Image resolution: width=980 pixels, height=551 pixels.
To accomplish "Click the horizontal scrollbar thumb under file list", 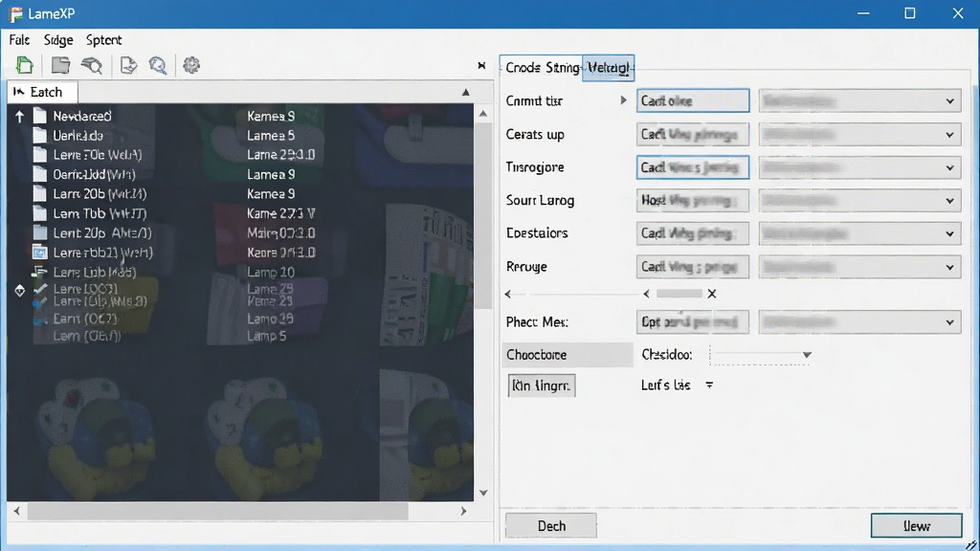I will [x=217, y=511].
